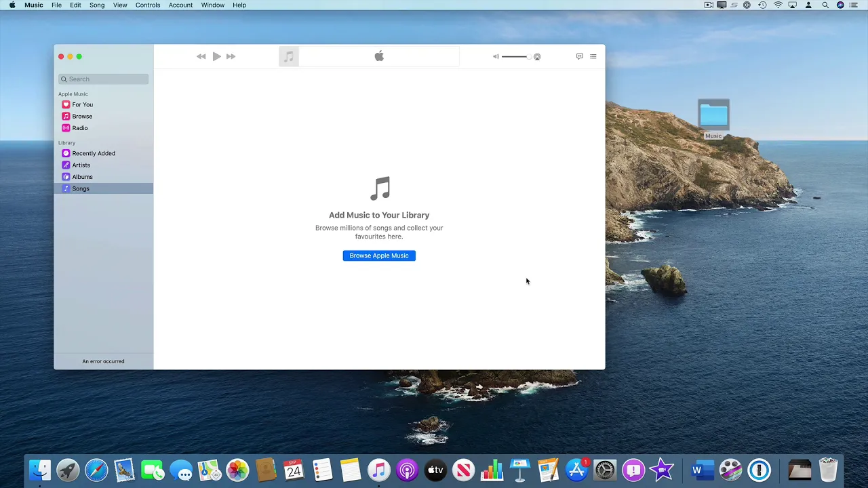Click the 'Add Music to Your Library' heading

pos(379,215)
